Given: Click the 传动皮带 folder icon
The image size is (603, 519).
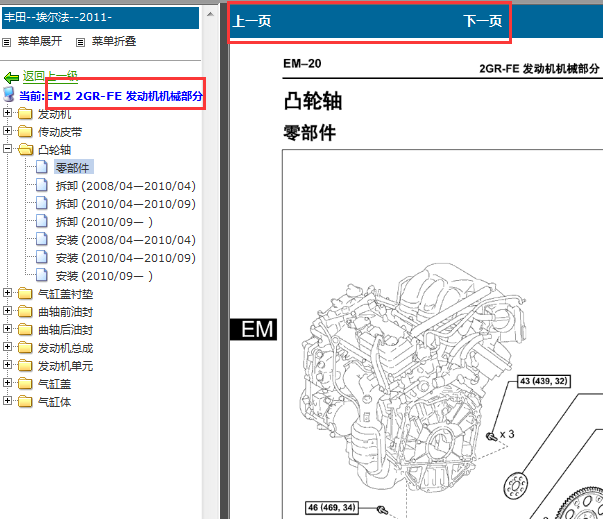Looking at the screenshot, I should [25, 131].
